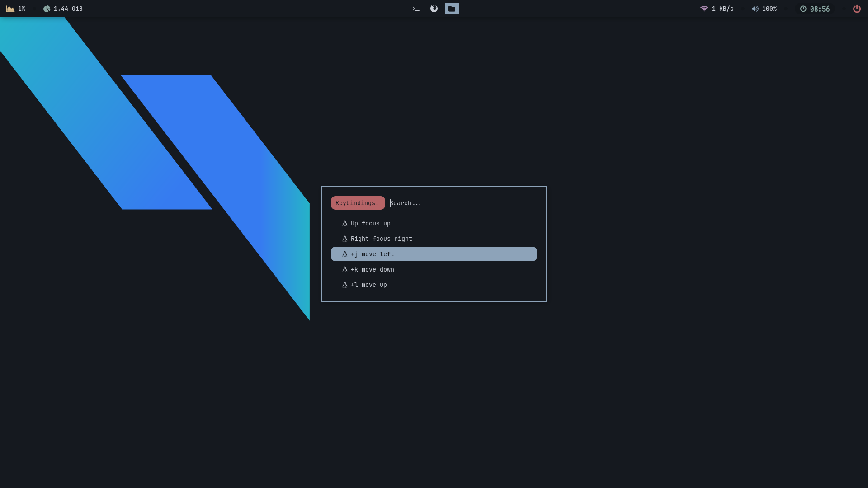
Task: Click the Keybindings: prompt label
Action: tap(358, 203)
